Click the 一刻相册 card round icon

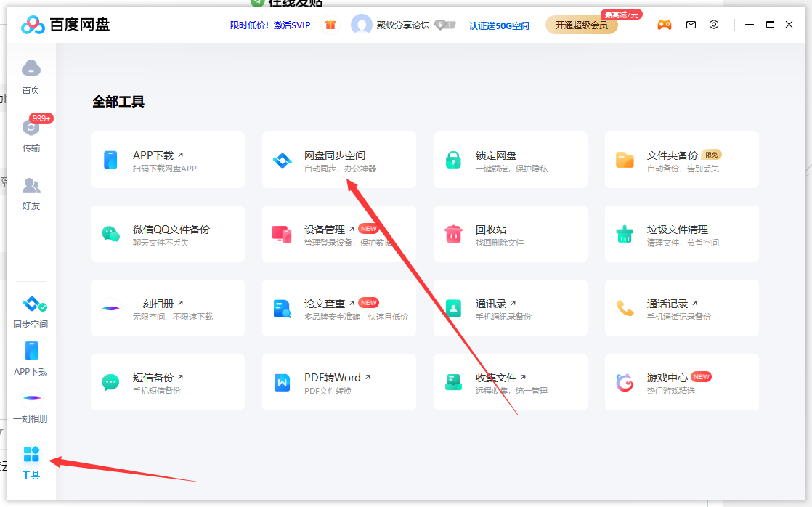point(111,308)
